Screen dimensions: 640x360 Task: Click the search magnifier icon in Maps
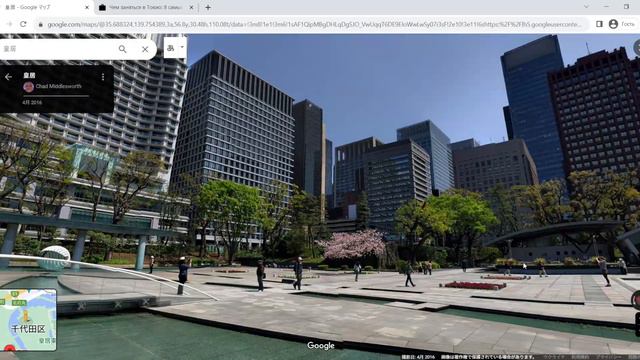[122, 49]
